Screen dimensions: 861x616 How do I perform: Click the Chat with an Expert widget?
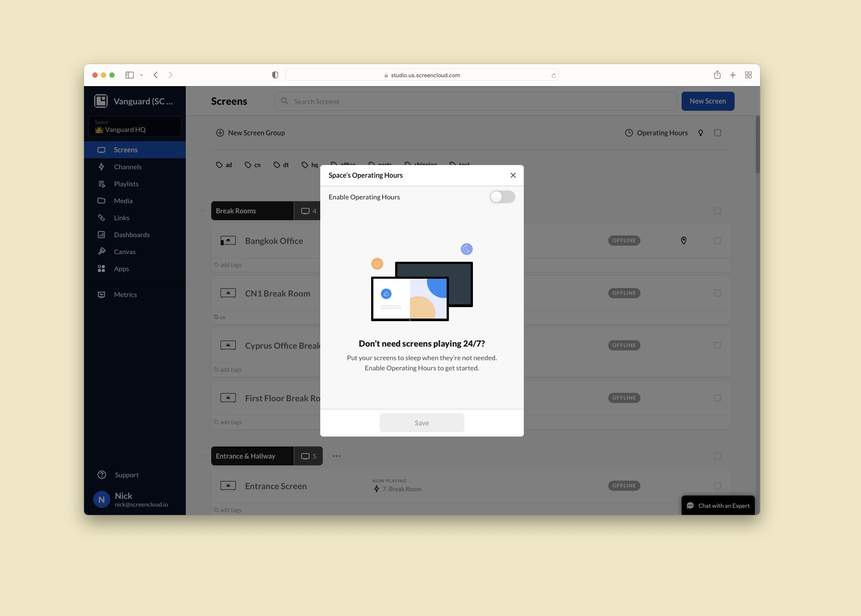click(718, 505)
